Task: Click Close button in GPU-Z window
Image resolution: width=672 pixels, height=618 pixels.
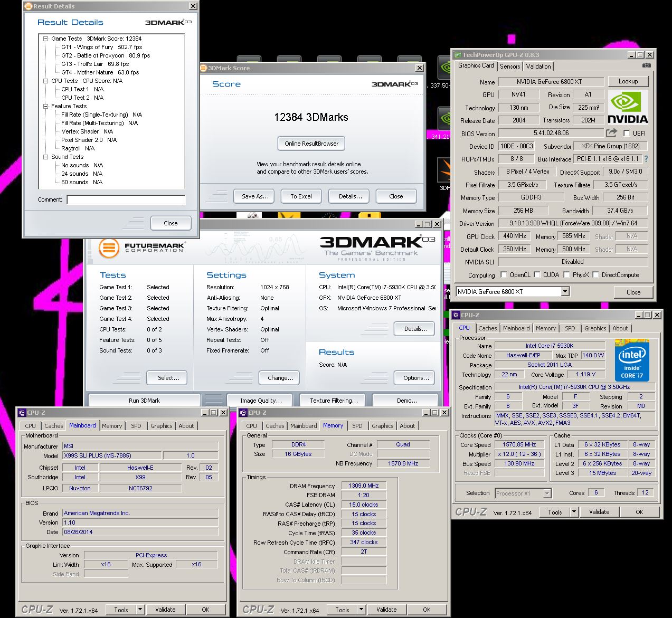Action: tap(633, 292)
